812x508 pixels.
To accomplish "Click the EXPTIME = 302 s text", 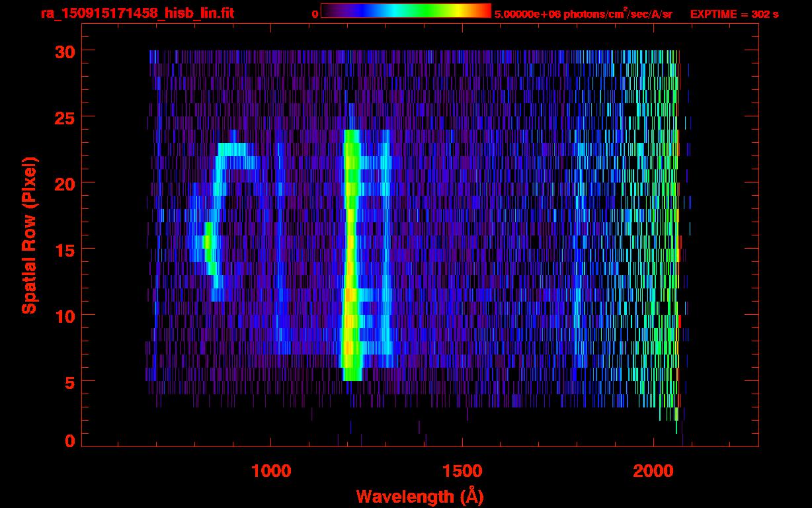I will point(734,14).
